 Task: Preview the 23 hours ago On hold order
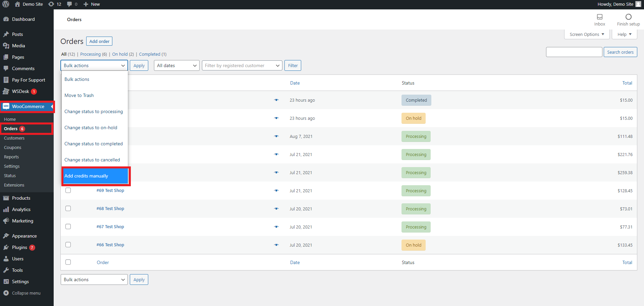[x=276, y=118]
